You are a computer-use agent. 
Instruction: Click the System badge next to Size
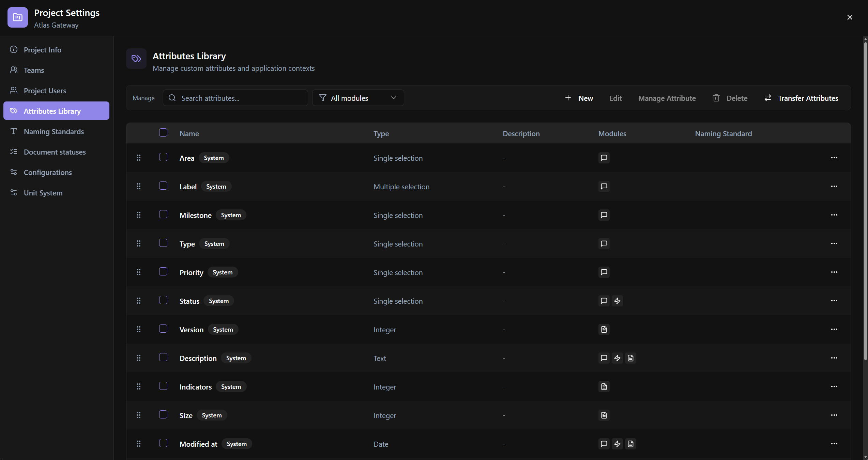tap(212, 415)
